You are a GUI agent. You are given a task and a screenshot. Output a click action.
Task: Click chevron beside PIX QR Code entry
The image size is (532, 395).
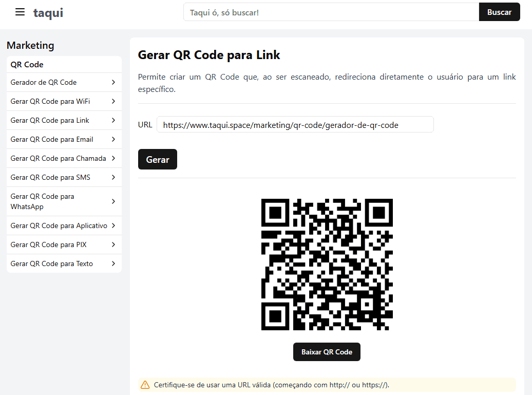pyautogui.click(x=113, y=244)
